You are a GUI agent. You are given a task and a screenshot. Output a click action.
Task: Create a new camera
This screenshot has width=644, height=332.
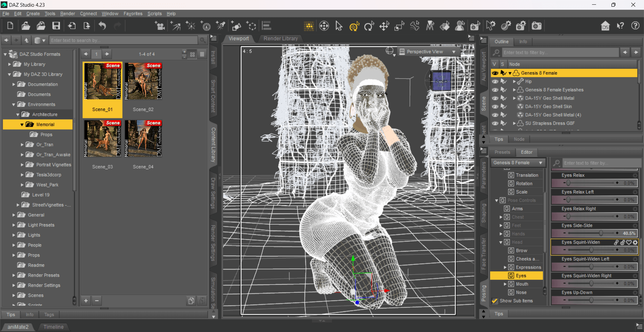[x=159, y=26]
